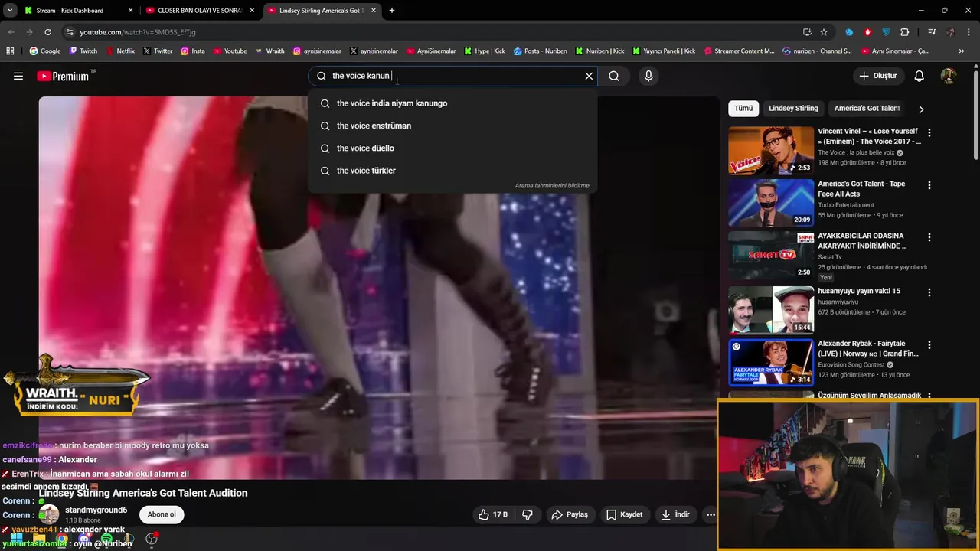Screen dimensions: 980x551
Task: Select America's Got Talent filter chip
Action: pos(867,109)
